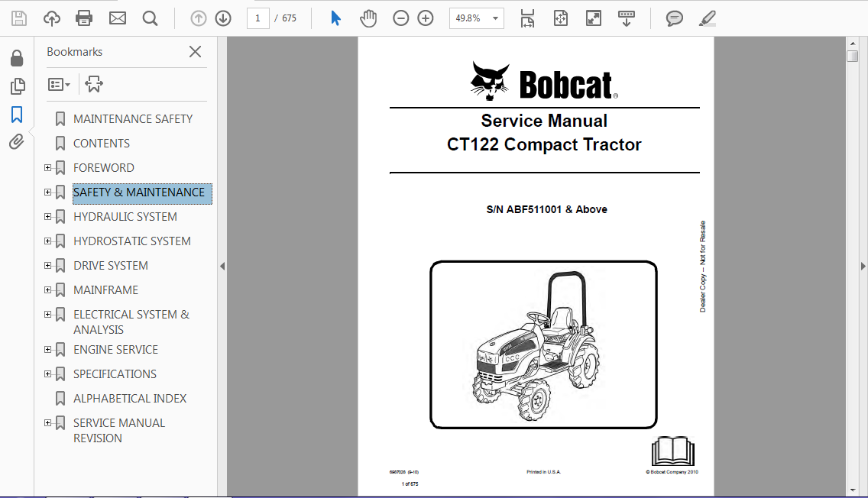
Task: Expand ELECTRICAL SYSTEM & ANALYSIS bookmark
Action: [47, 314]
